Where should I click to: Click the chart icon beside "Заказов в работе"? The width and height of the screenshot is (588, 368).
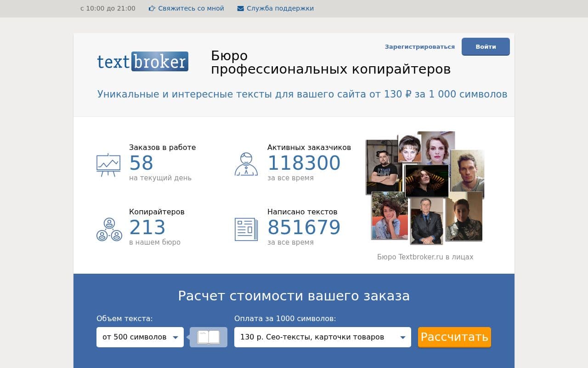[x=108, y=165]
